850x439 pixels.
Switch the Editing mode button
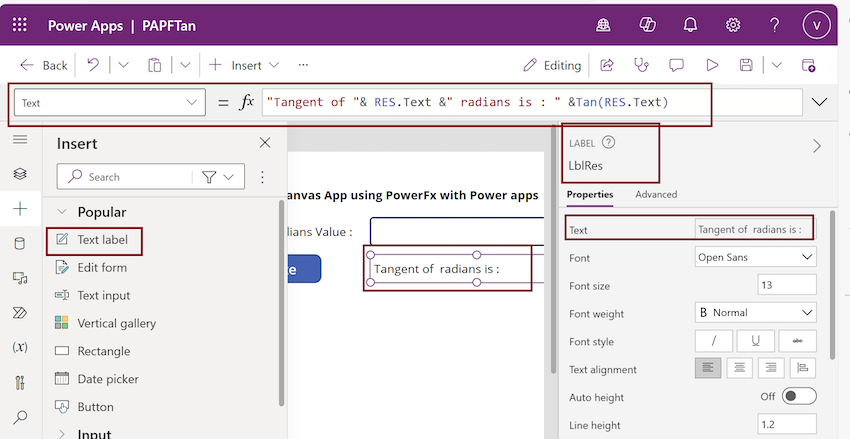[x=552, y=66]
